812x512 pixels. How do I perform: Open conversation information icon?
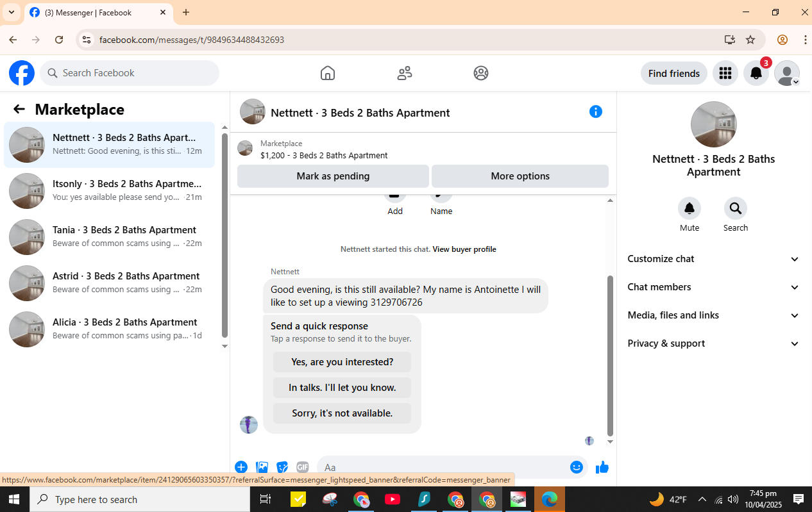point(596,111)
